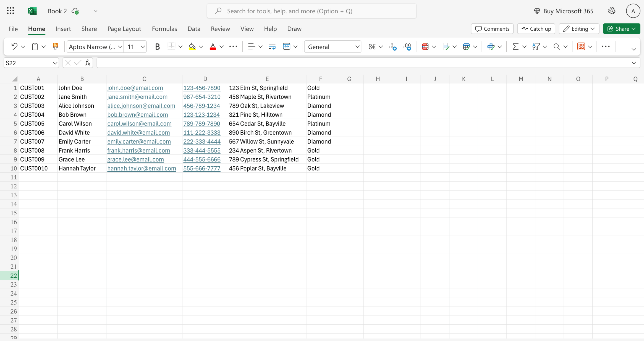The image size is (644, 341).
Task: Open the Editing mode dropdown
Action: point(579,29)
